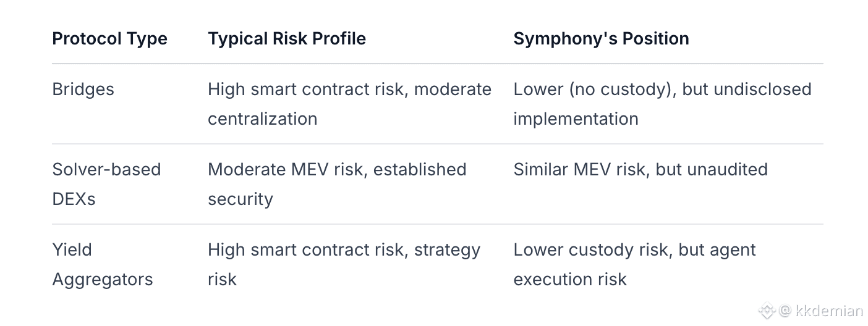The height and width of the screenshot is (326, 868).
Task: Click the Protocol Type column header
Action: click(x=109, y=38)
